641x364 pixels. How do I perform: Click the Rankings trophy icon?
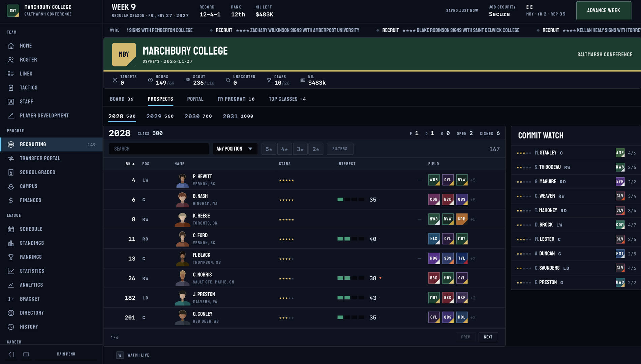(x=11, y=257)
